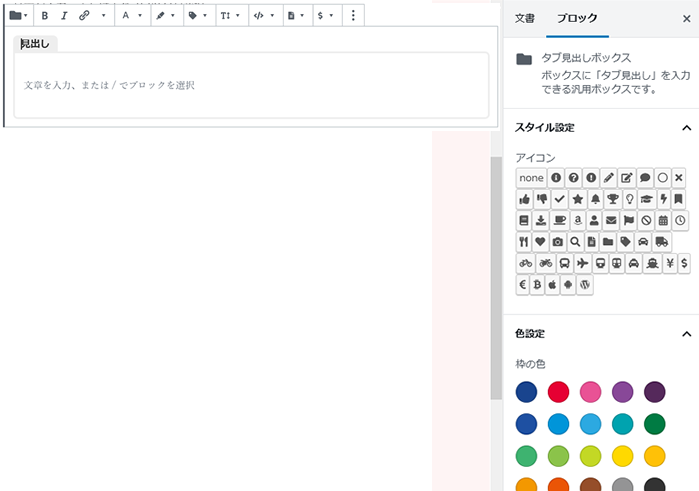Choose the flag icon
The width and height of the screenshot is (699, 491).
(x=629, y=220)
